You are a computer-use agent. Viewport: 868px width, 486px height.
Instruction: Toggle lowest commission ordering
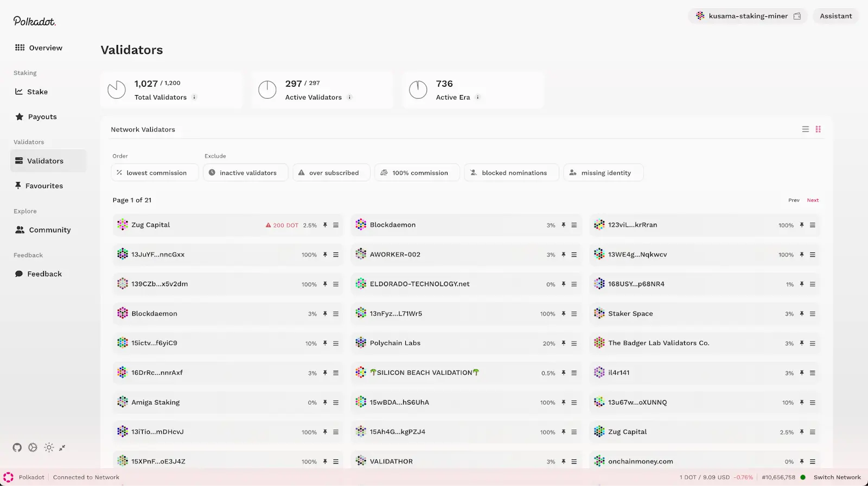tap(155, 173)
